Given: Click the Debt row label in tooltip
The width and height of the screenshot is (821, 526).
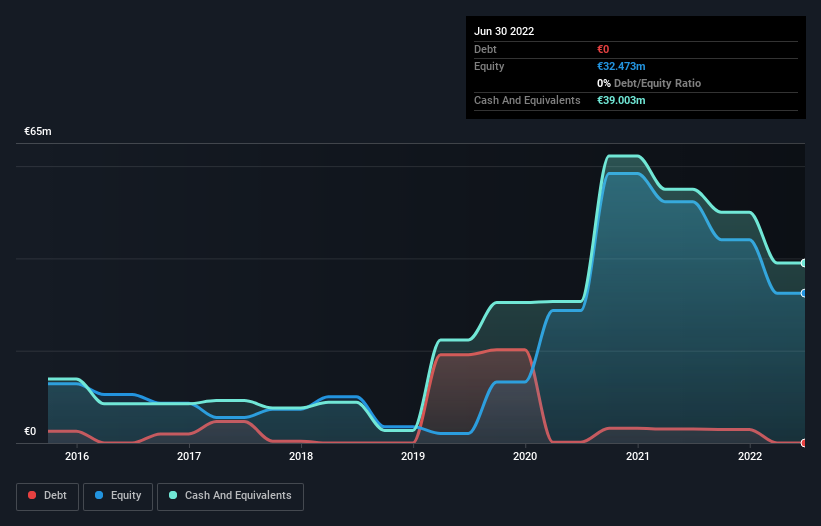Looking at the screenshot, I should coord(485,49).
